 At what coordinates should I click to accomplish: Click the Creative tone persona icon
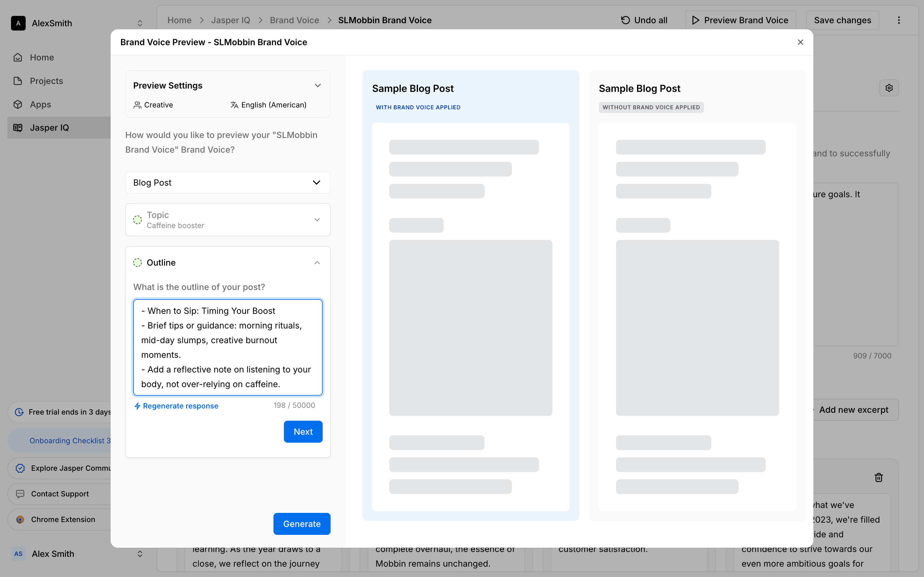pos(137,105)
